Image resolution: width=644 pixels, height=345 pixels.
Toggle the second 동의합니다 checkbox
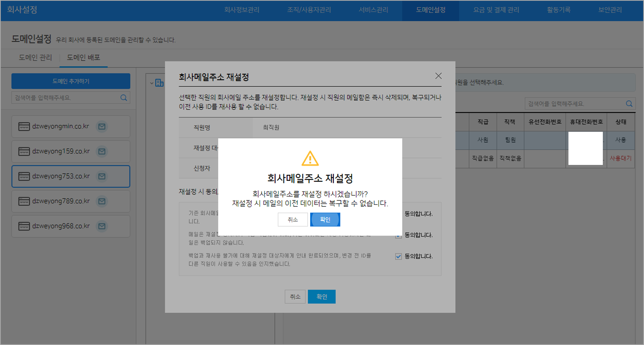398,236
